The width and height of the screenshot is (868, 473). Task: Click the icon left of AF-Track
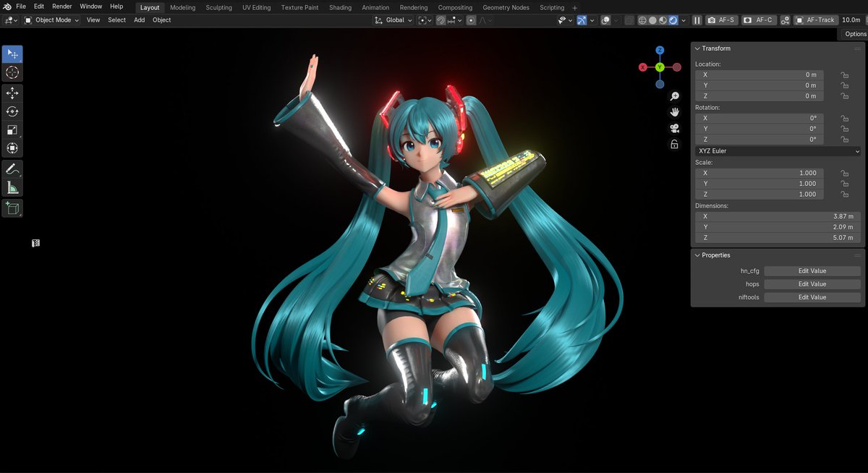[784, 20]
